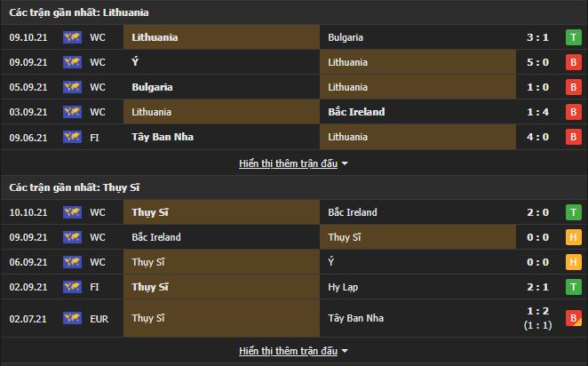Select the Hy Lạp team name

point(342,288)
